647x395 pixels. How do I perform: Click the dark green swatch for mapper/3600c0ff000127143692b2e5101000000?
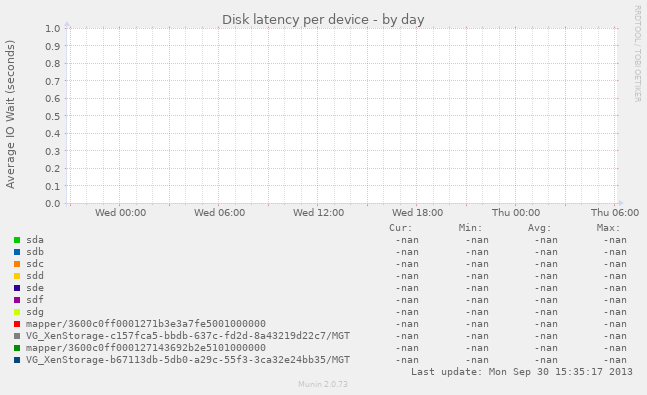17,348
